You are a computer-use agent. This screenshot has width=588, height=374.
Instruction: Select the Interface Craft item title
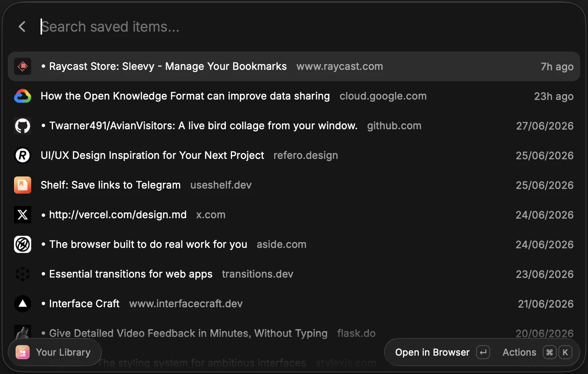tap(84, 304)
